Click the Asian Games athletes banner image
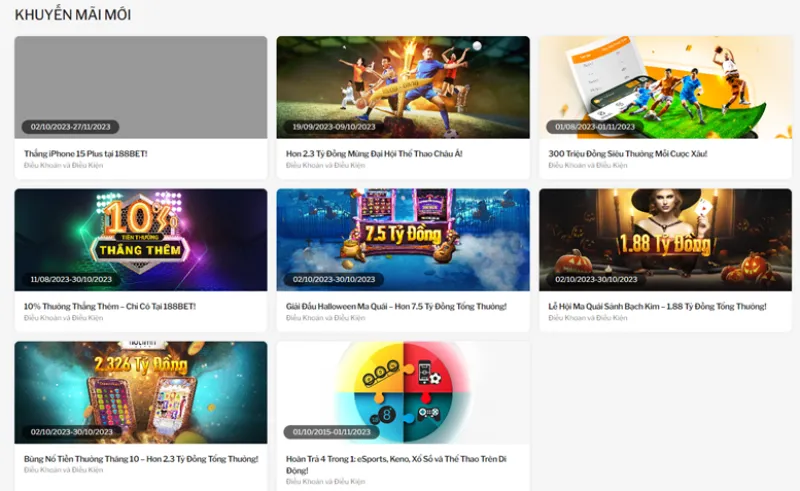This screenshot has height=491, width=800. click(403, 80)
